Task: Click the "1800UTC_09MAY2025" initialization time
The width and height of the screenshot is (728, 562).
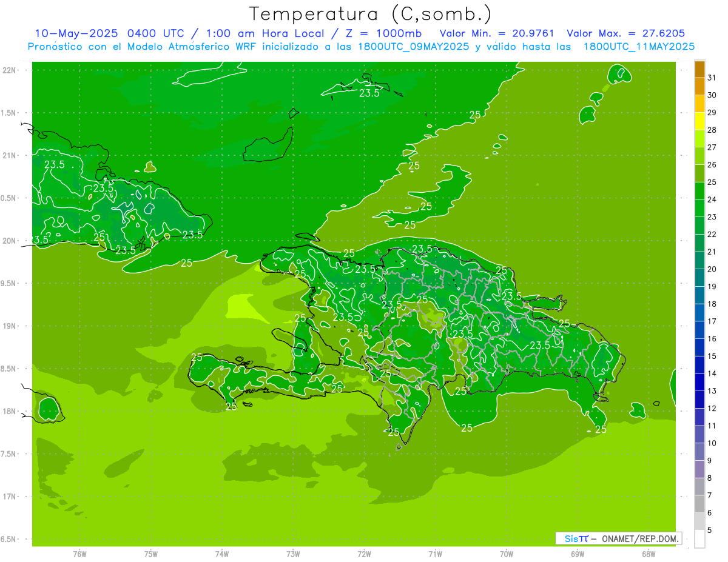Action: click(415, 46)
